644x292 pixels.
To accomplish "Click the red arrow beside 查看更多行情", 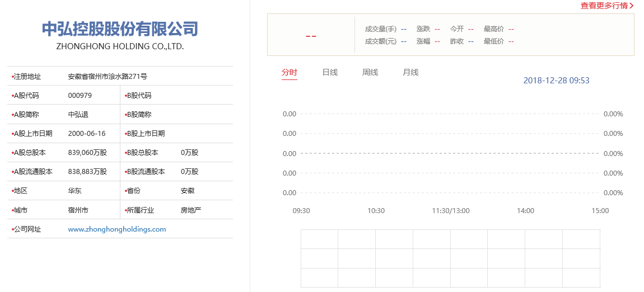I will point(632,6).
